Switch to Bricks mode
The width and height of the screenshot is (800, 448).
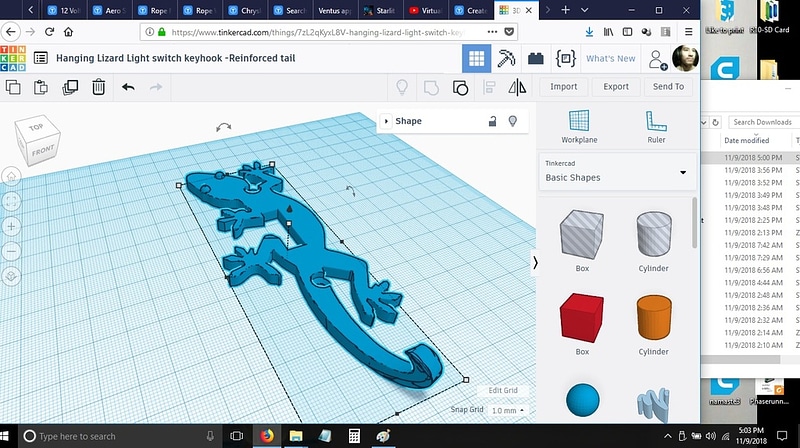click(536, 58)
